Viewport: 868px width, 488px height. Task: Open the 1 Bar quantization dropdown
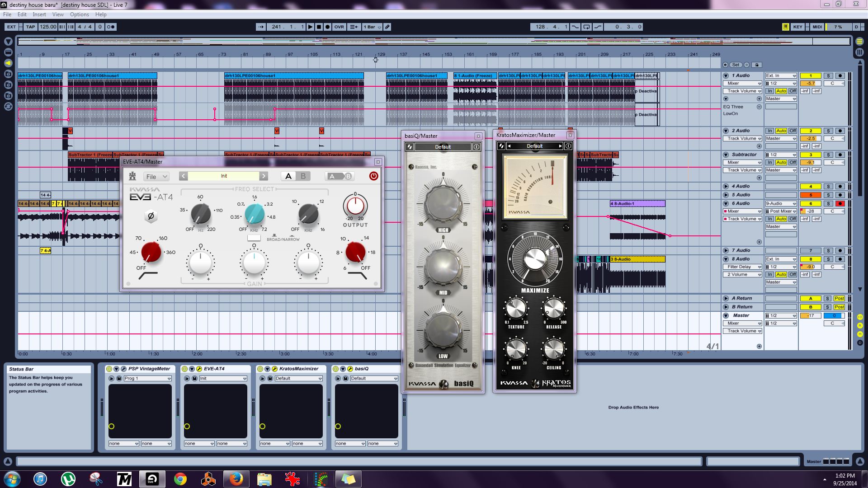coord(372,27)
